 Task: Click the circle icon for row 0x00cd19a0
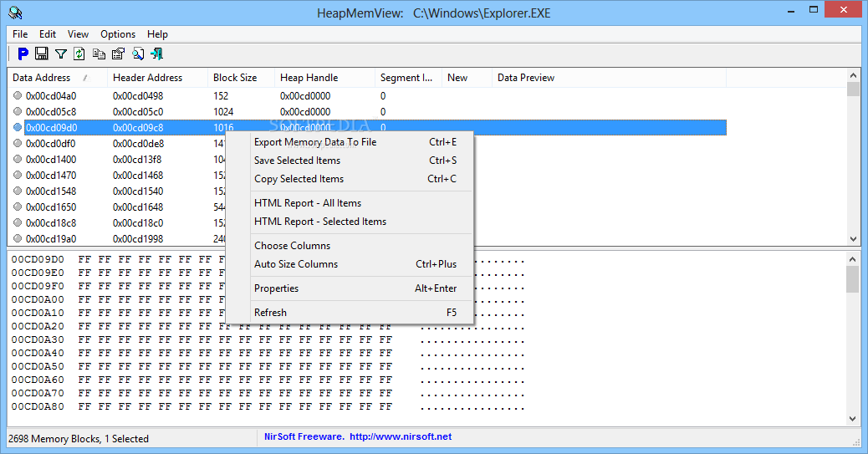[x=18, y=238]
